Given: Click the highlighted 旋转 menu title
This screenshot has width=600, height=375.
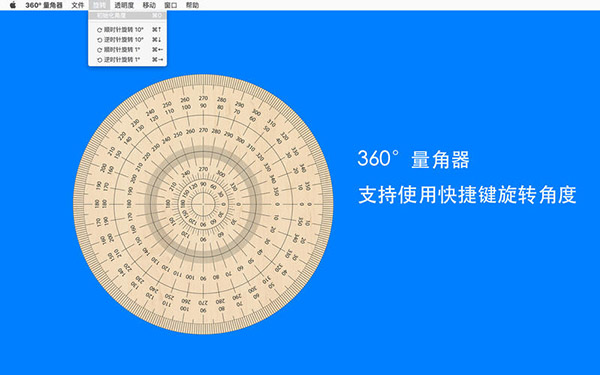Looking at the screenshot, I should point(99,5).
